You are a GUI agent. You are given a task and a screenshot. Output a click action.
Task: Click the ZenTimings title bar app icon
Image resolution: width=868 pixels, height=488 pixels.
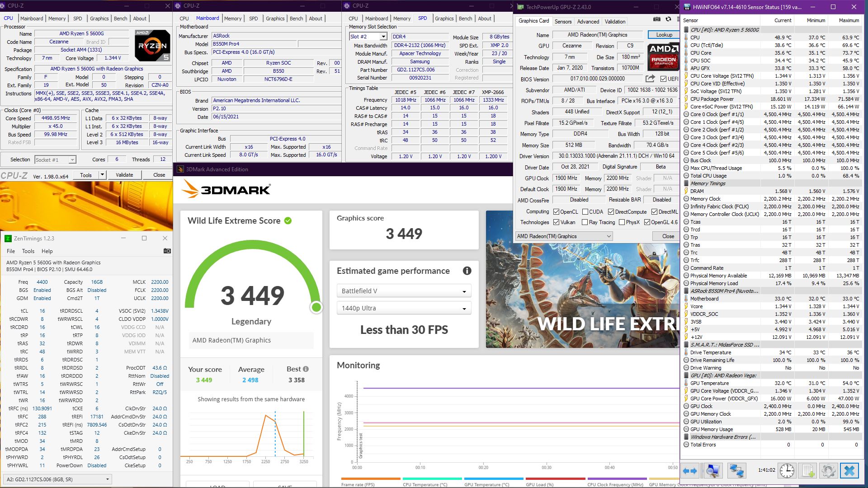pyautogui.click(x=8, y=238)
